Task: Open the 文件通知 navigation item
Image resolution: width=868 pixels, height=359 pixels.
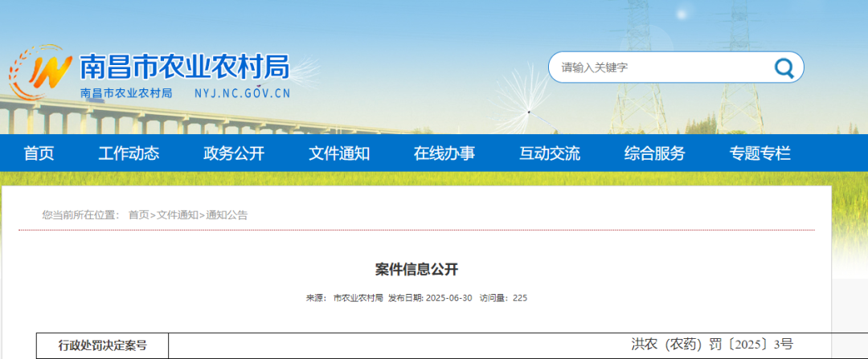Action: (339, 153)
